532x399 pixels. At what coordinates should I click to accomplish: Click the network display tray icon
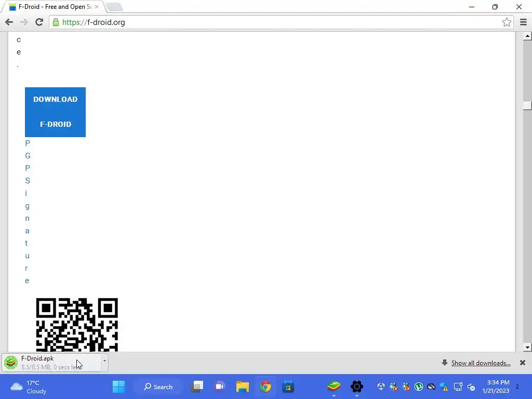(x=458, y=387)
